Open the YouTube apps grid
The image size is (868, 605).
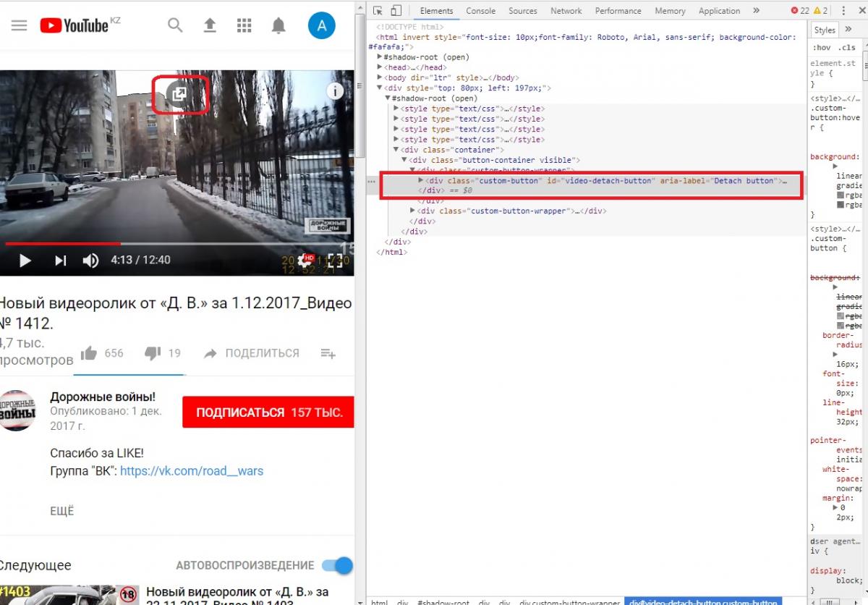point(244,25)
